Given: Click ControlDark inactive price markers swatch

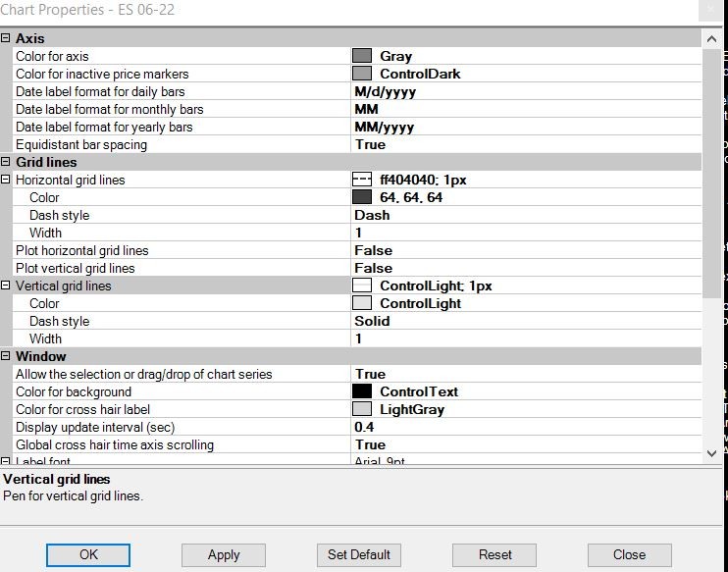Looking at the screenshot, I should point(362,74).
